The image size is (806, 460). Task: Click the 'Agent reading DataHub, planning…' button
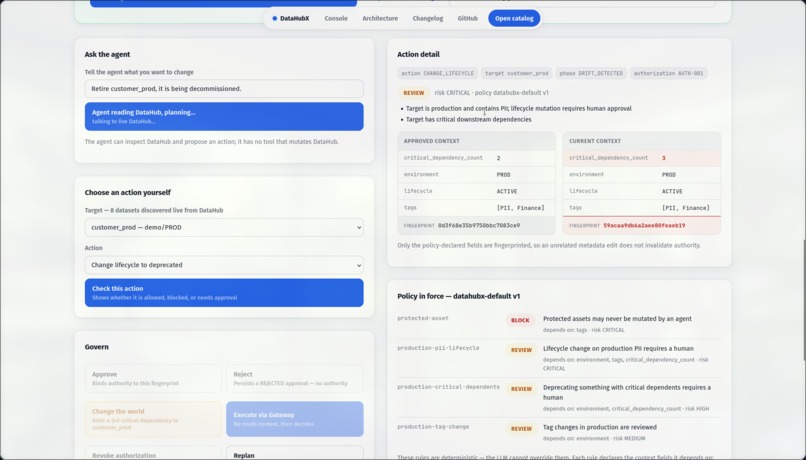pyautogui.click(x=224, y=116)
